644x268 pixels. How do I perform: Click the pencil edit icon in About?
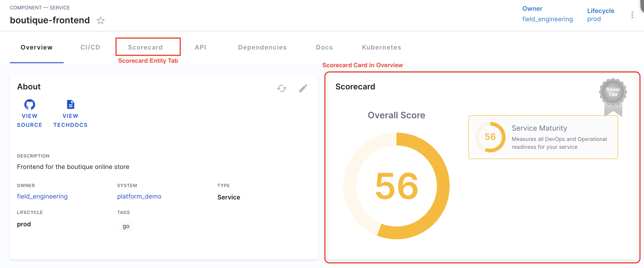[303, 88]
